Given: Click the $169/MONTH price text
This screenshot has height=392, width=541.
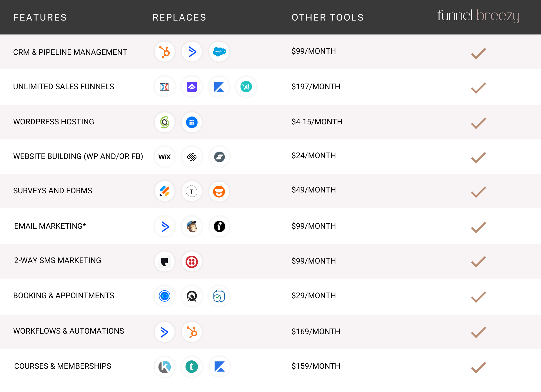Looking at the screenshot, I should tap(316, 331).
